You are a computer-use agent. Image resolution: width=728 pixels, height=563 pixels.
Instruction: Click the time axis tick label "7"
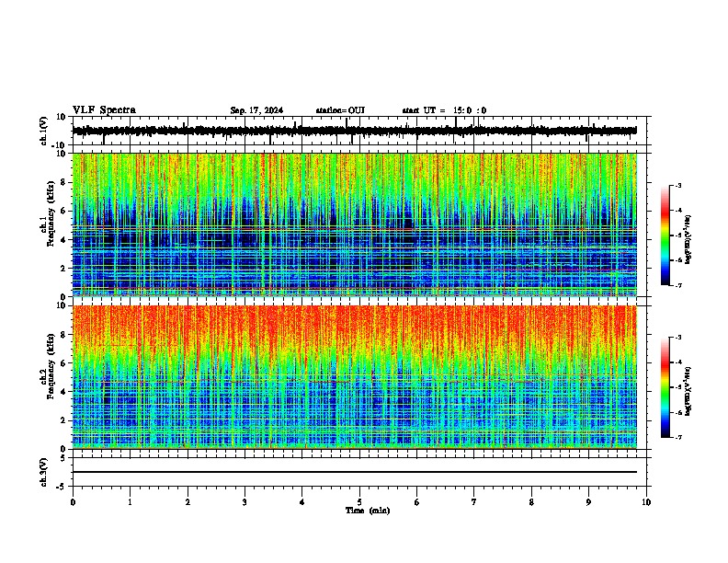click(474, 502)
